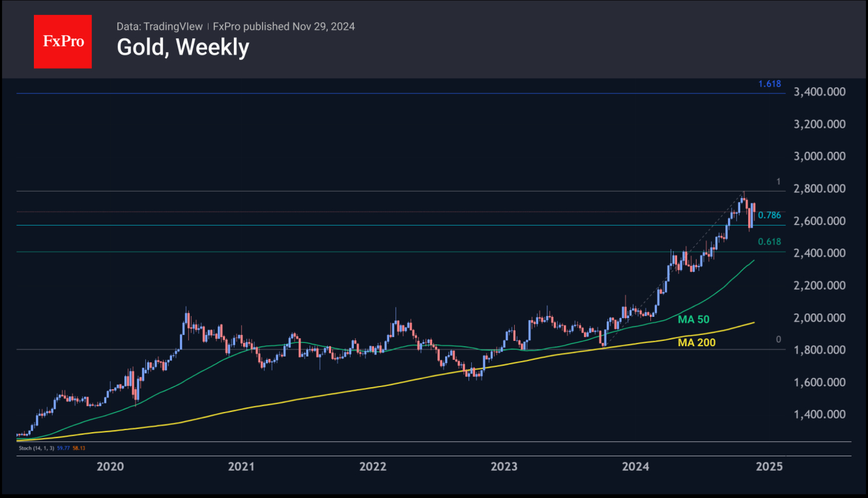Image resolution: width=868 pixels, height=498 pixels.
Task: Click the 1,600.000 price axis label
Action: pos(820,382)
